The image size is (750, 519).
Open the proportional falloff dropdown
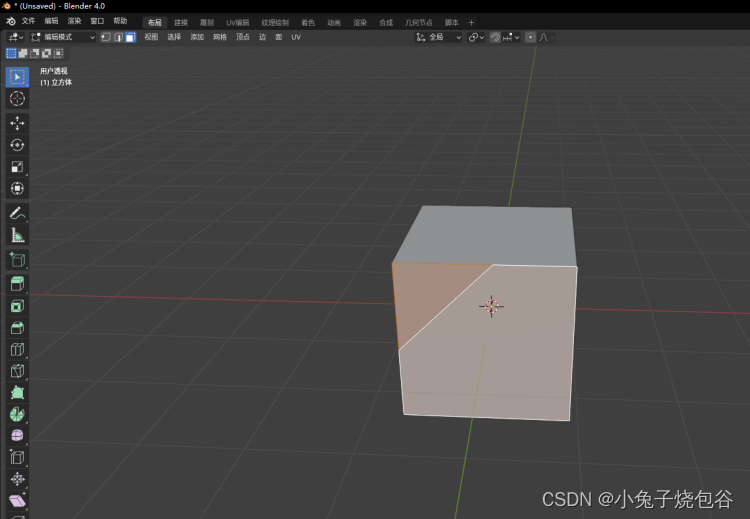coord(547,37)
